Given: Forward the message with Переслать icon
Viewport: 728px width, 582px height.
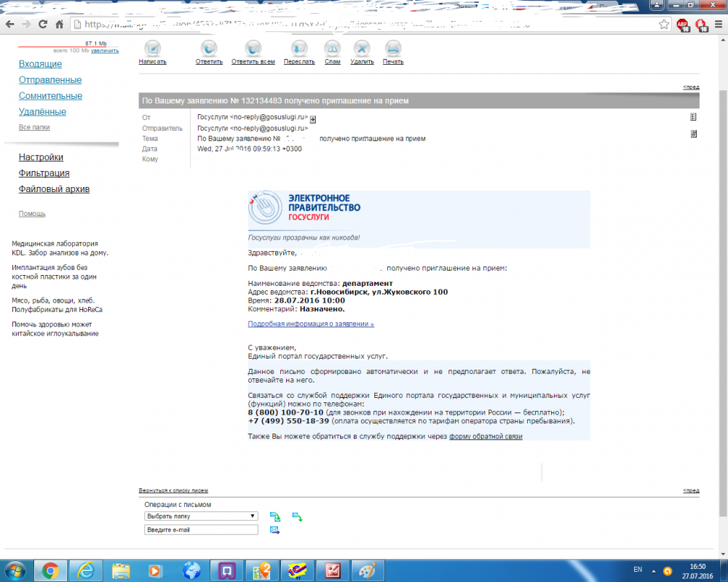Looking at the screenshot, I should [299, 49].
